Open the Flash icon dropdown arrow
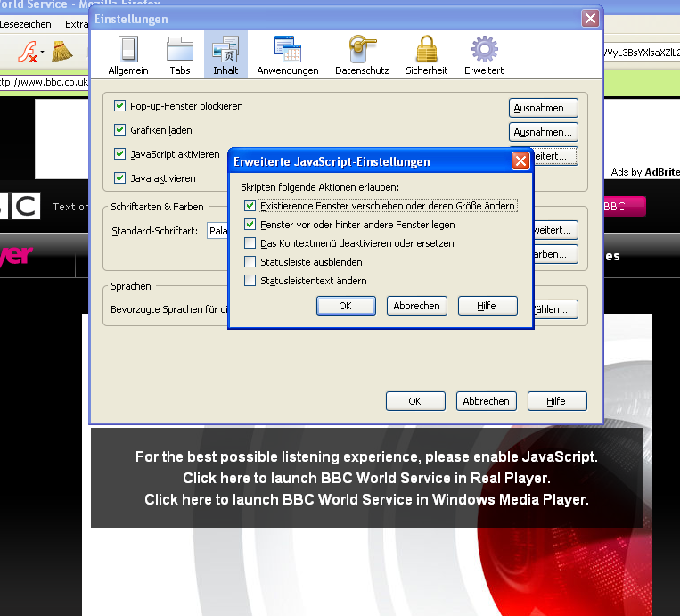680x616 pixels. 42,52
